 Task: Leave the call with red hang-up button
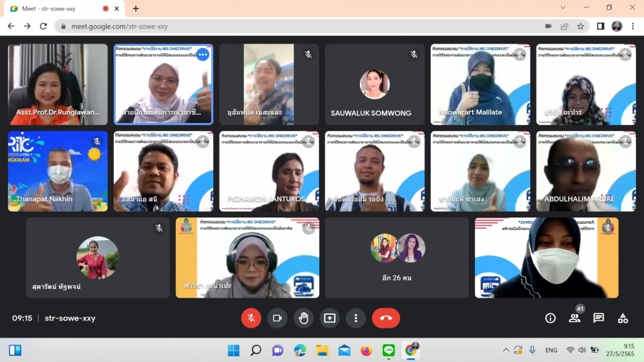pos(386,318)
